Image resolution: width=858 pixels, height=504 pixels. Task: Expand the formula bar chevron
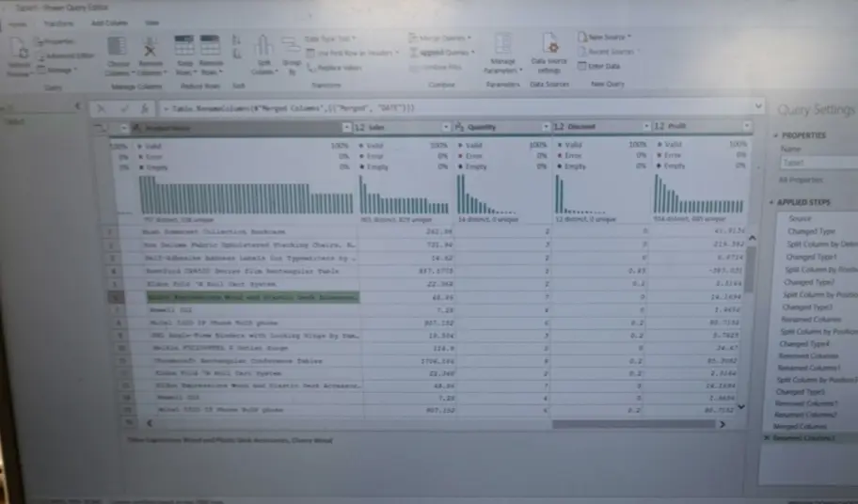click(758, 106)
